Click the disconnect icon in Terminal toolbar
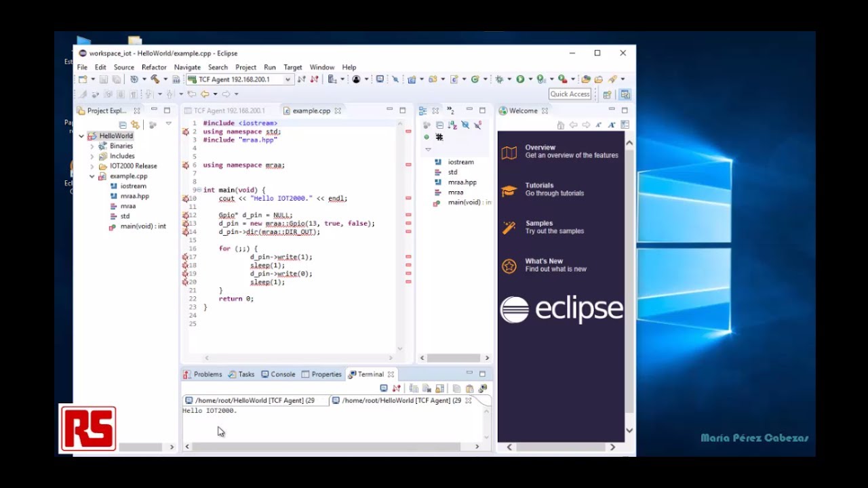This screenshot has width=868, height=488. (x=397, y=388)
